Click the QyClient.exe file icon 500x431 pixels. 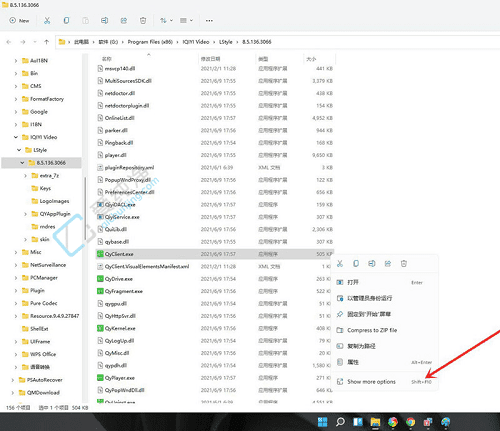point(100,254)
